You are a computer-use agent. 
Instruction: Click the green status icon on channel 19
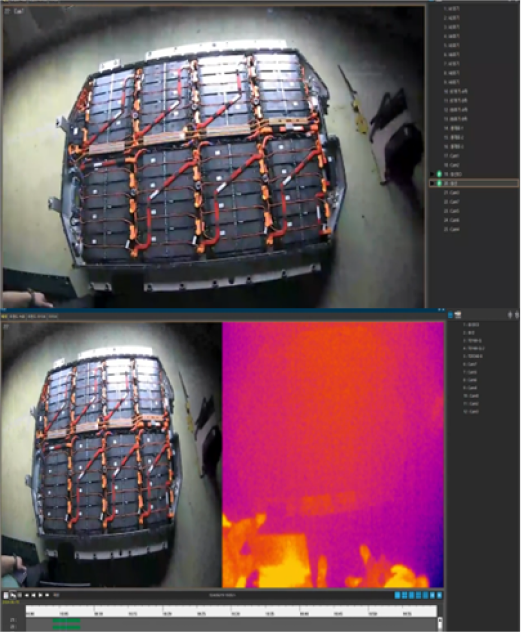tap(439, 174)
